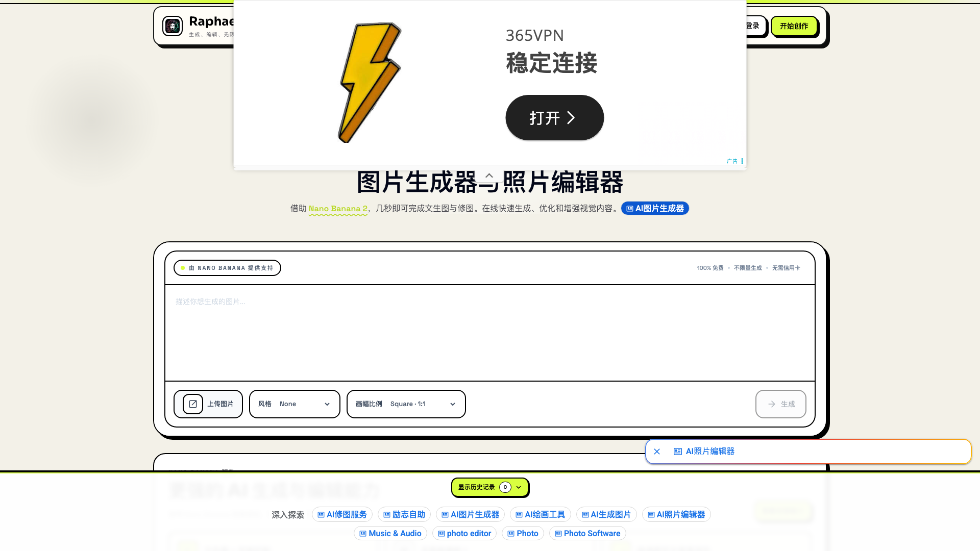The width and height of the screenshot is (980, 551).
Task: Click the 365VPN ad title text
Action: pyautogui.click(x=534, y=36)
